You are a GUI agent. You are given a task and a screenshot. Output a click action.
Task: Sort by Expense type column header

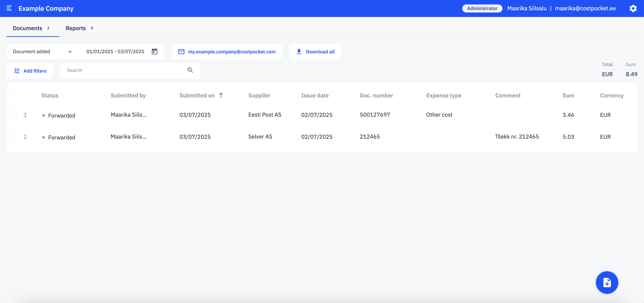click(x=444, y=95)
